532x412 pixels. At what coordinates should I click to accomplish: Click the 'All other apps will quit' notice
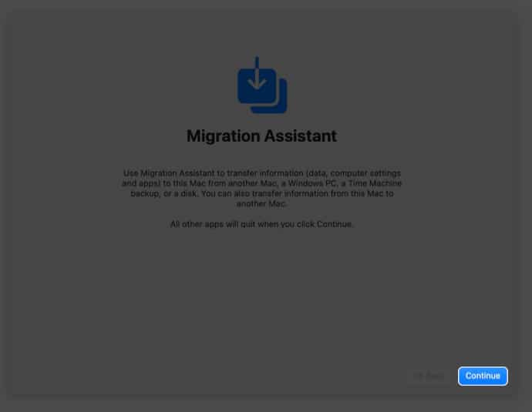click(261, 224)
